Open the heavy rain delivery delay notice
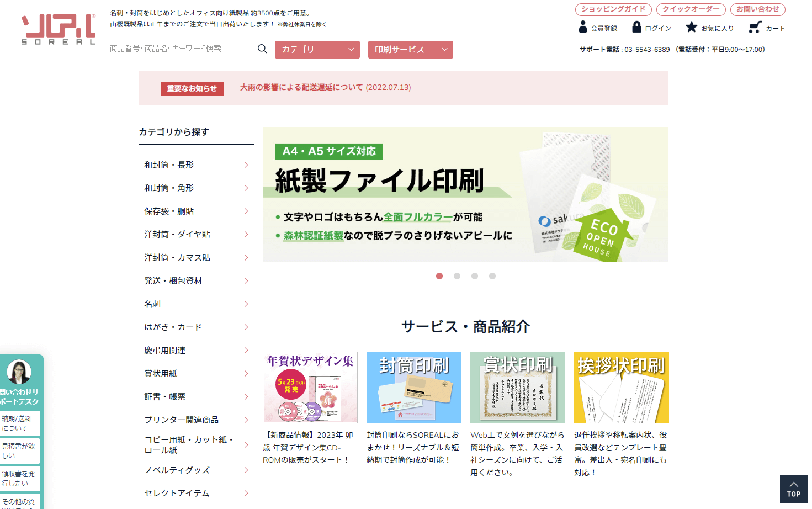This screenshot has width=812, height=509. tap(325, 87)
